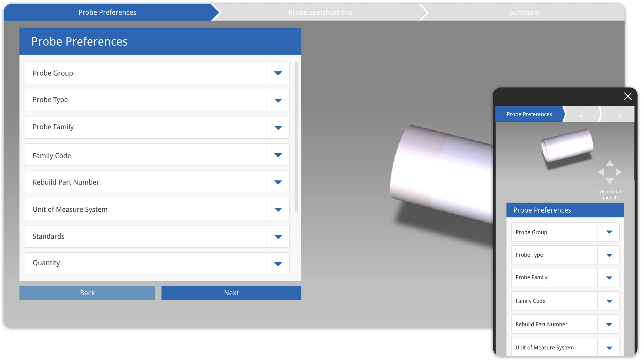Expand Probe Family dropdown in main form
The width and height of the screenshot is (644, 364).
pos(278,128)
